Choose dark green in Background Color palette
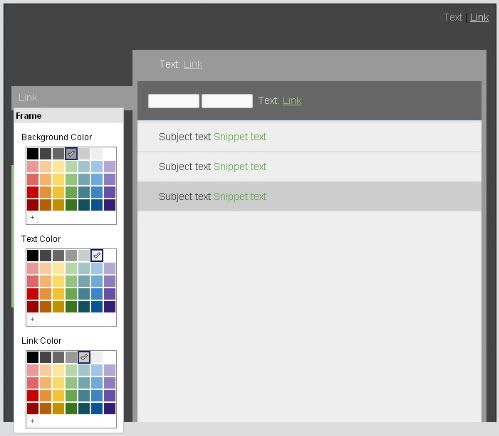The width and height of the screenshot is (499, 436). coord(71,205)
